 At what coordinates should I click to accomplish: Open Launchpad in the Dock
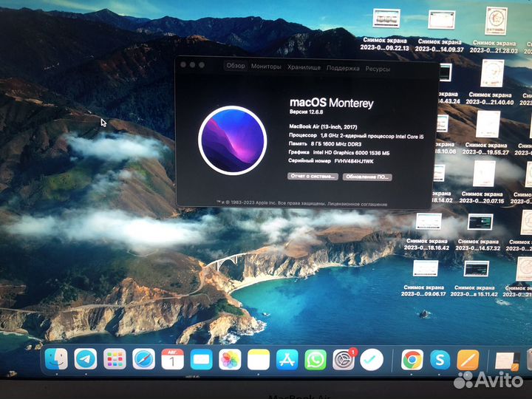click(115, 359)
